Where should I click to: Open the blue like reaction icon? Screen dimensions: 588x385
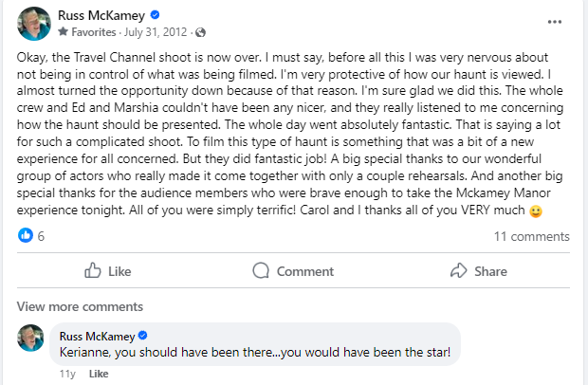(25, 235)
